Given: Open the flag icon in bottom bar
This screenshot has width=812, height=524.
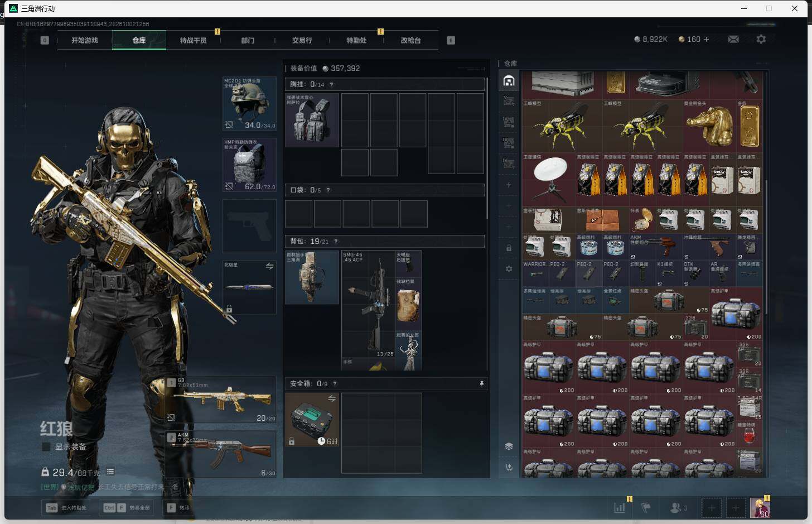Looking at the screenshot, I should pyautogui.click(x=646, y=508).
